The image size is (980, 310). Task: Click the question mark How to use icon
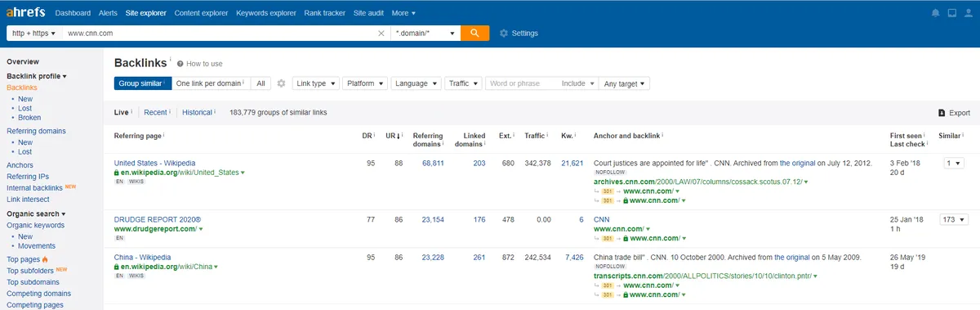click(x=180, y=64)
